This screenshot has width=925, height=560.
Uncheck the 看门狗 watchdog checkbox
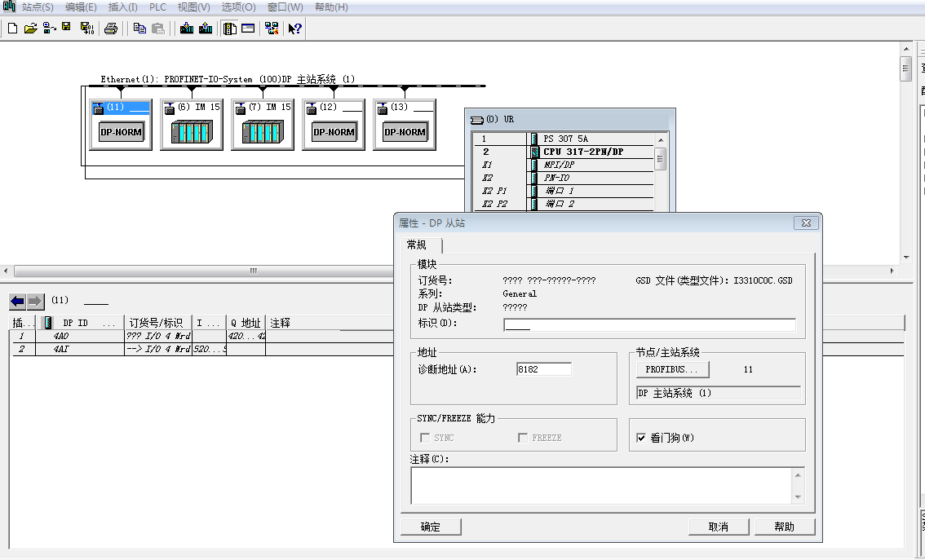pos(641,438)
